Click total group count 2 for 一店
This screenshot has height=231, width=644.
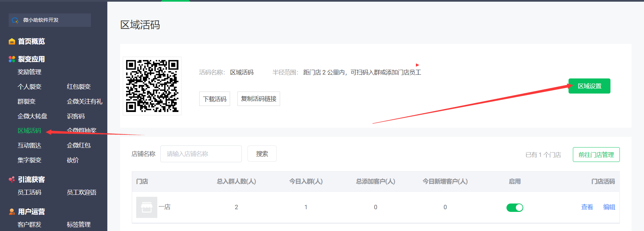pyautogui.click(x=236, y=207)
